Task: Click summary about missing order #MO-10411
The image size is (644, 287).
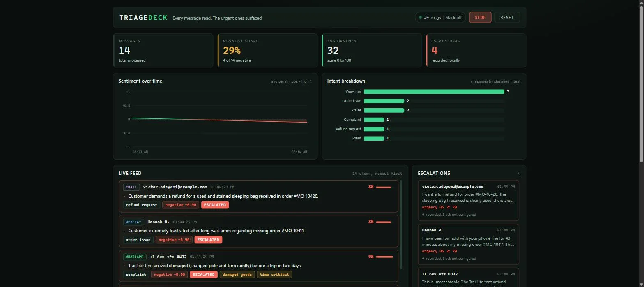Action: tap(216, 231)
